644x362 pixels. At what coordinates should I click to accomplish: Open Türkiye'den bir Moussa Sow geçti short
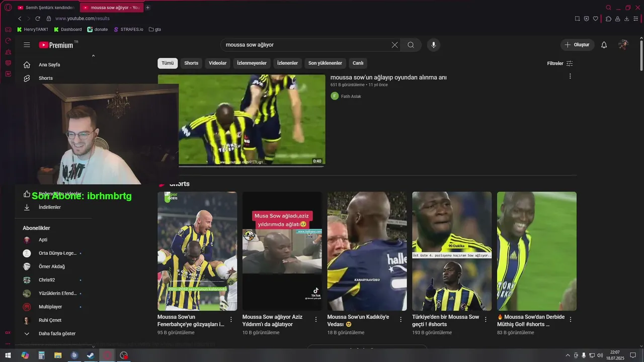coord(452,251)
